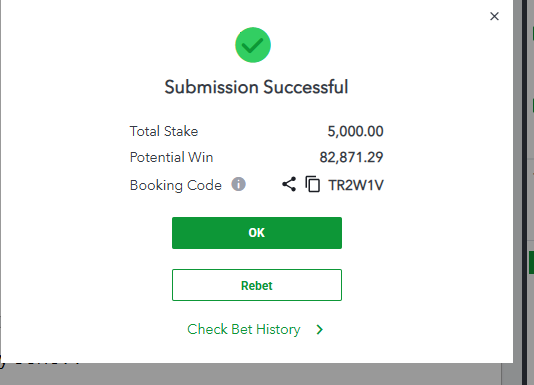Open the Check Bet History link

click(x=244, y=329)
